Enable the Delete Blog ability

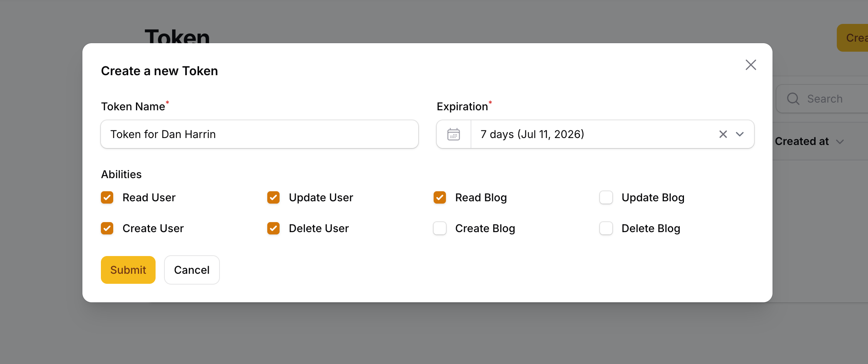click(x=606, y=228)
